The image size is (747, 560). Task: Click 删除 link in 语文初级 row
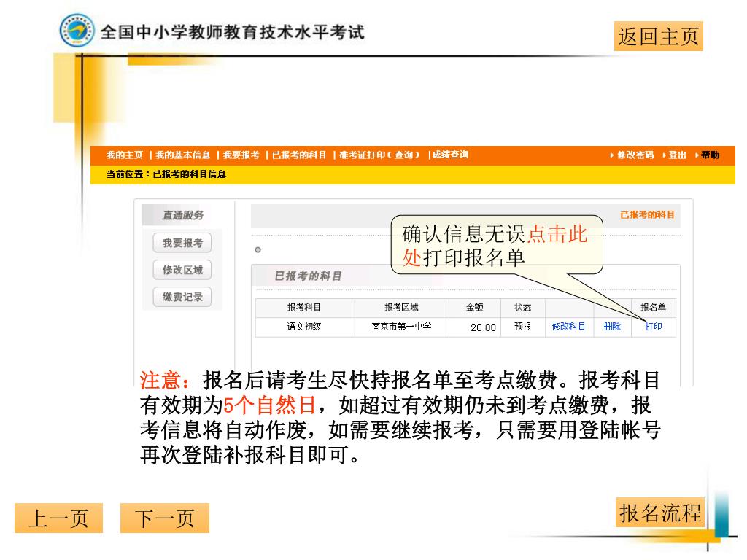[x=612, y=327]
